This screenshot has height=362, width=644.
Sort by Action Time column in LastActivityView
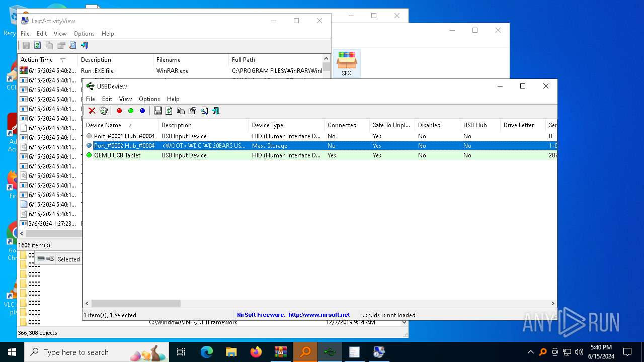click(48, 60)
